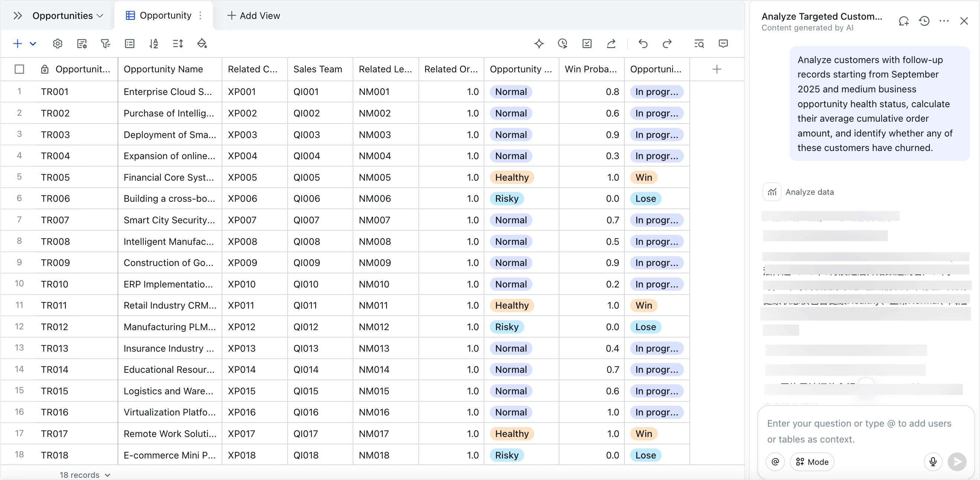The height and width of the screenshot is (480, 980).
Task: Open field configuration icon
Action: [82, 44]
